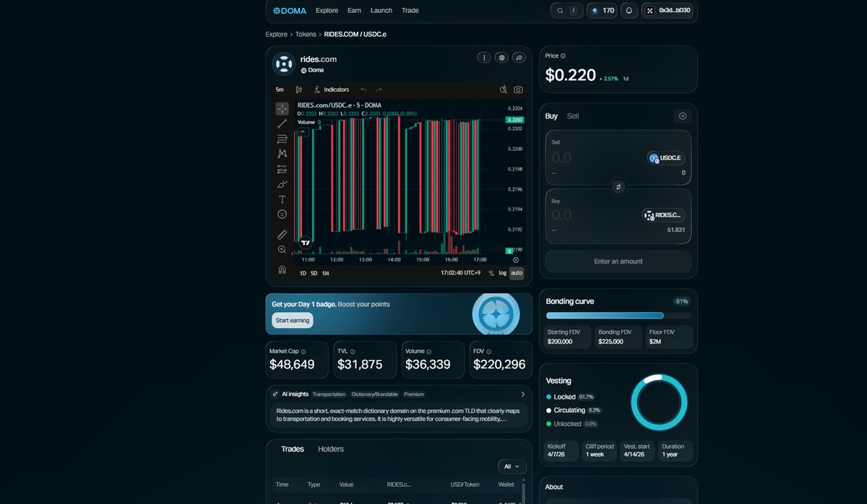Open wallet 0x3d...bD30 menu
867x504 pixels.
click(668, 11)
